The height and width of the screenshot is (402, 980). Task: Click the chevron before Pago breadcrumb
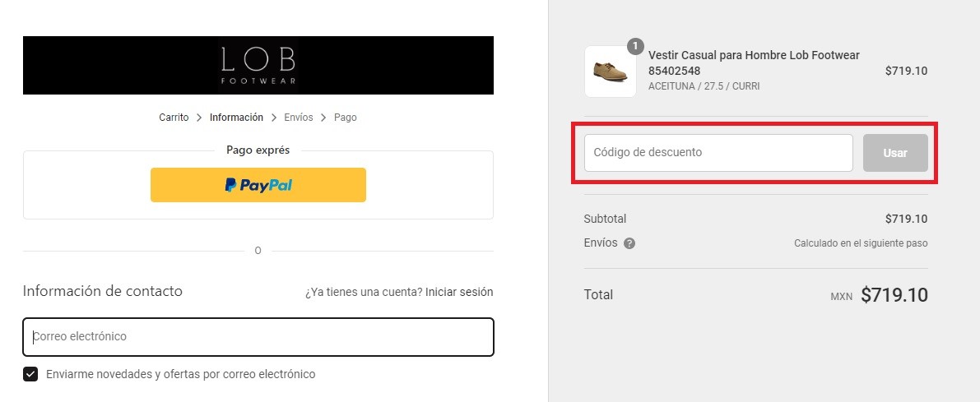click(x=324, y=118)
